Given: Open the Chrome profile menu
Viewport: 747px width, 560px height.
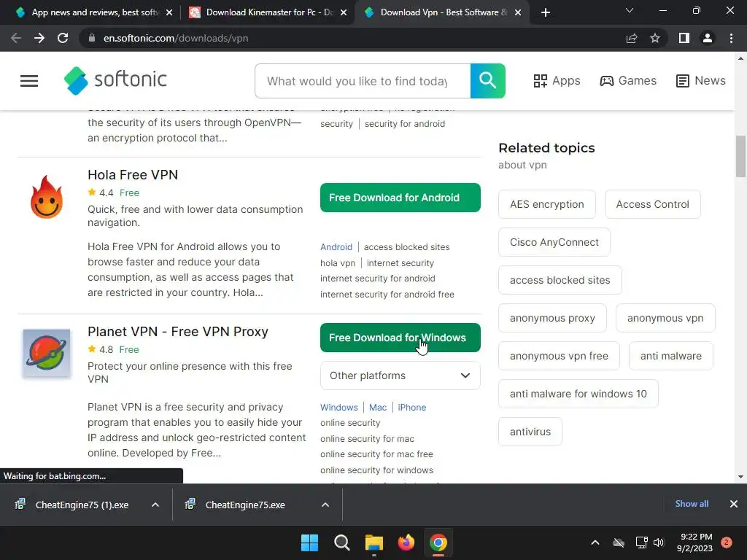Looking at the screenshot, I should 708,38.
